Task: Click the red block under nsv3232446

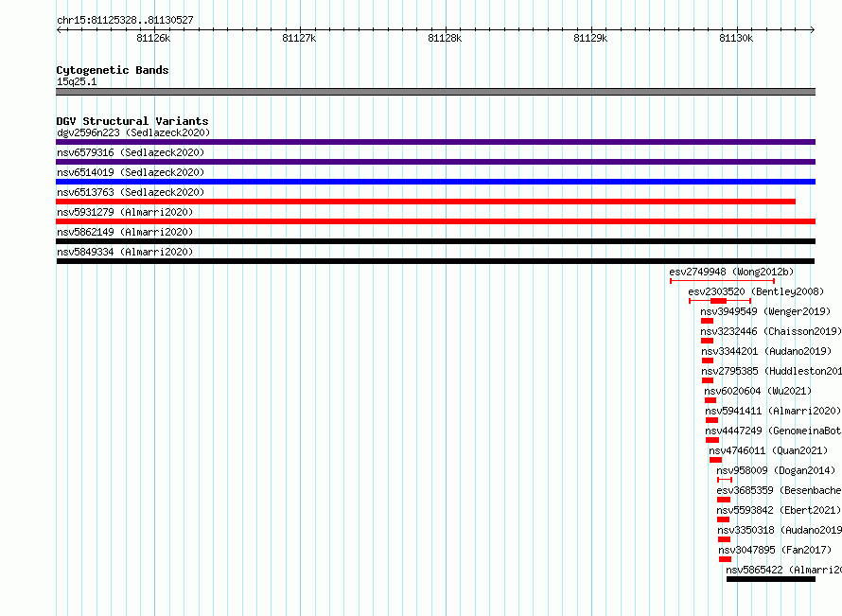Action: (x=708, y=341)
